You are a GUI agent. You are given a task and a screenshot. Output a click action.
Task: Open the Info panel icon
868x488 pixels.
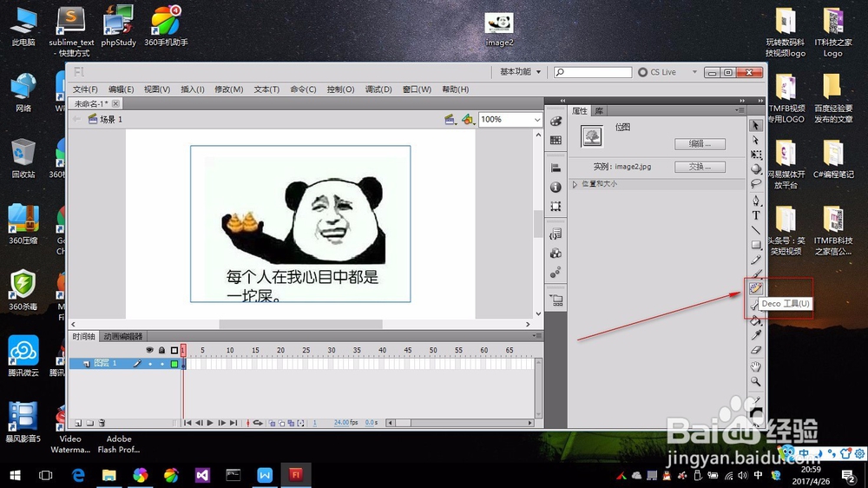[556, 188]
